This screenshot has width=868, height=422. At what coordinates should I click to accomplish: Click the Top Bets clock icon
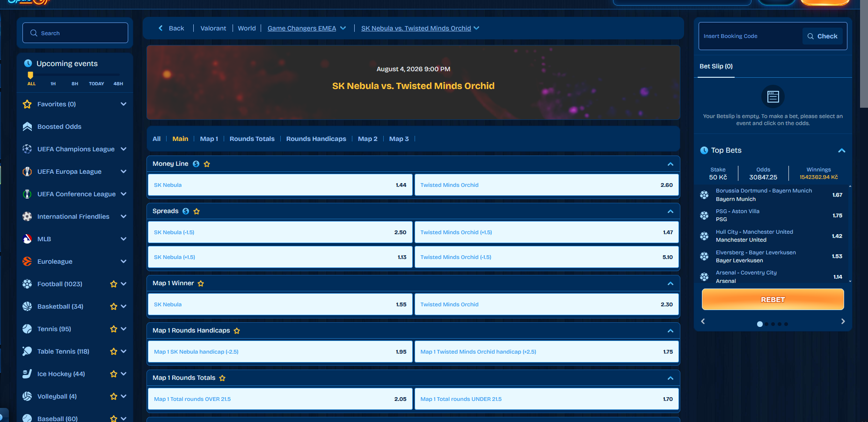coord(704,150)
